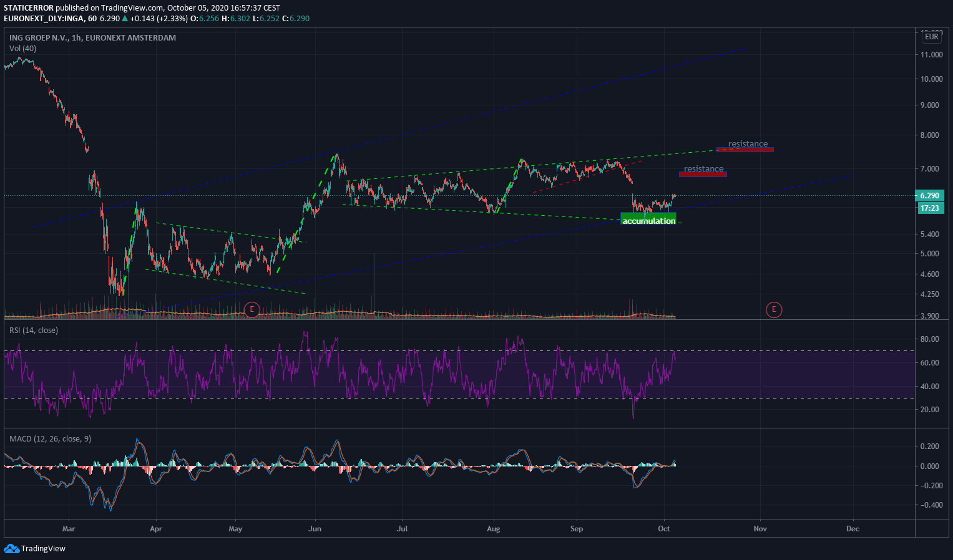953x560 pixels.
Task: Open the earnings 'E' marker near November
Action: (774, 309)
